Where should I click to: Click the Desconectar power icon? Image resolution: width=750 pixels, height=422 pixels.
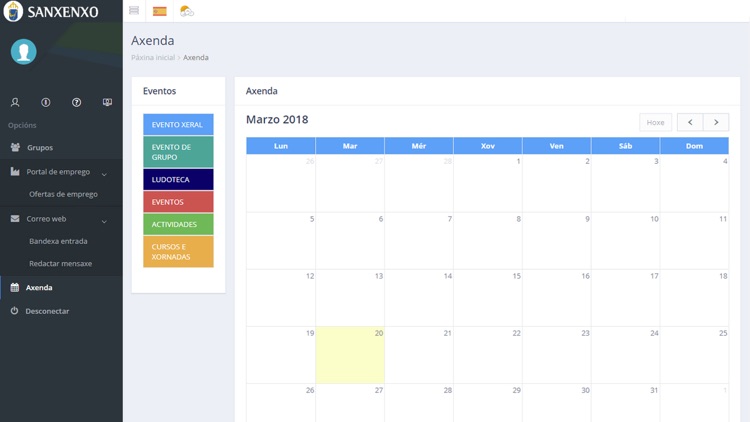[14, 311]
